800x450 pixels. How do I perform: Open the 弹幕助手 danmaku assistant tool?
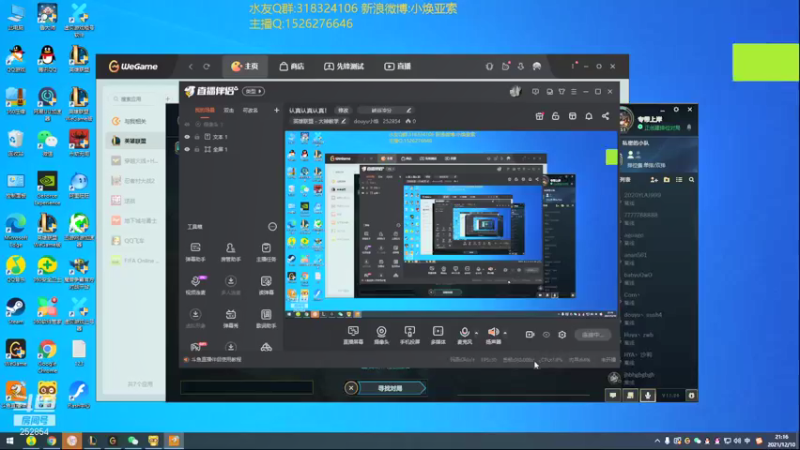[x=195, y=252]
